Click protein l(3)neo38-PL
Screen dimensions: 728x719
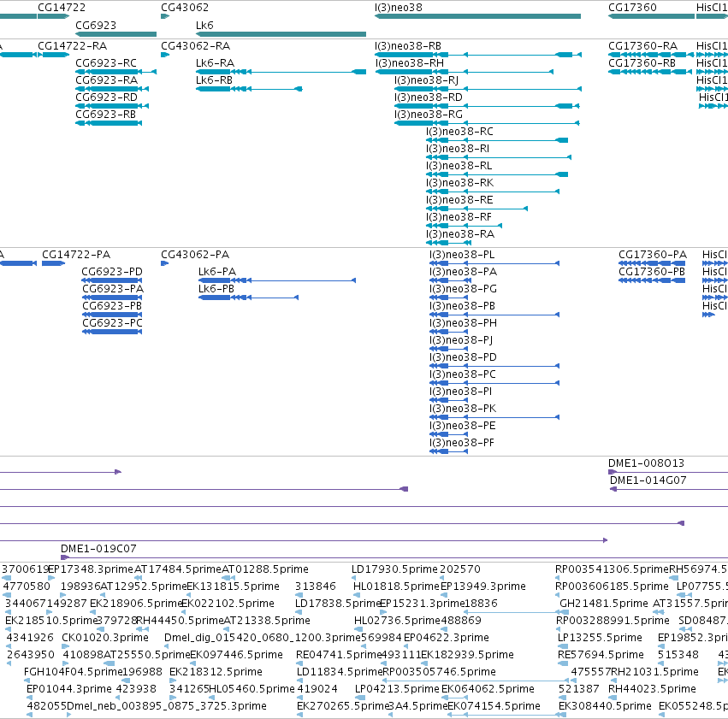[x=462, y=255]
